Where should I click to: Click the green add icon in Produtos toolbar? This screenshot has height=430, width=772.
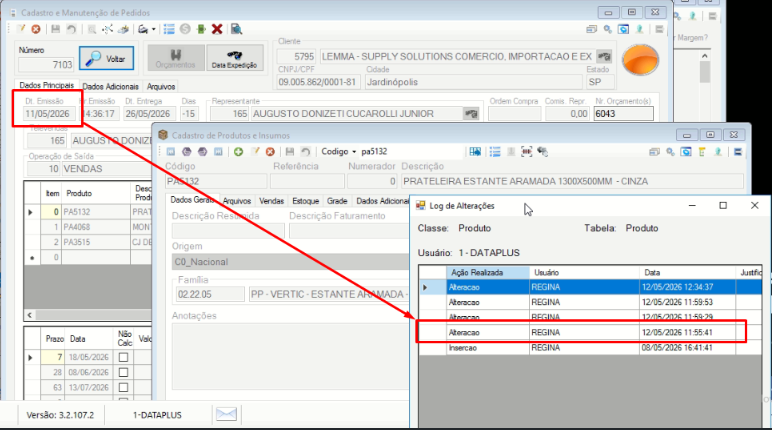coord(238,152)
